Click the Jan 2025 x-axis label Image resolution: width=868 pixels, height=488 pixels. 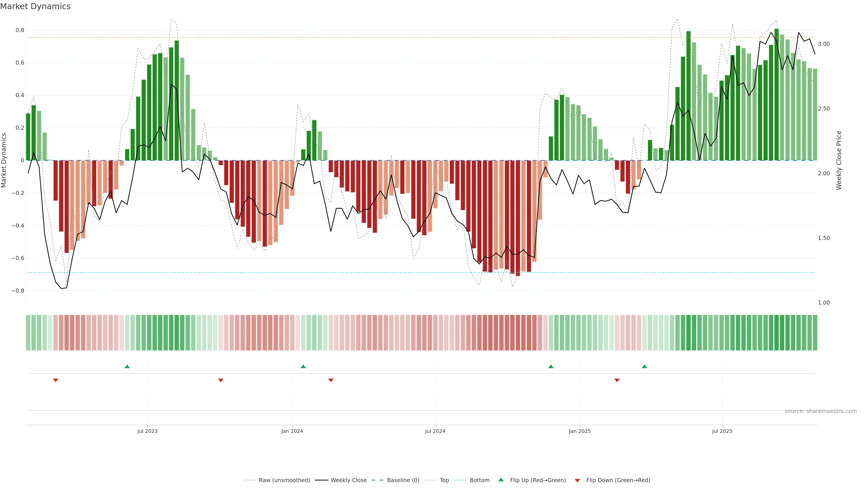click(x=580, y=431)
